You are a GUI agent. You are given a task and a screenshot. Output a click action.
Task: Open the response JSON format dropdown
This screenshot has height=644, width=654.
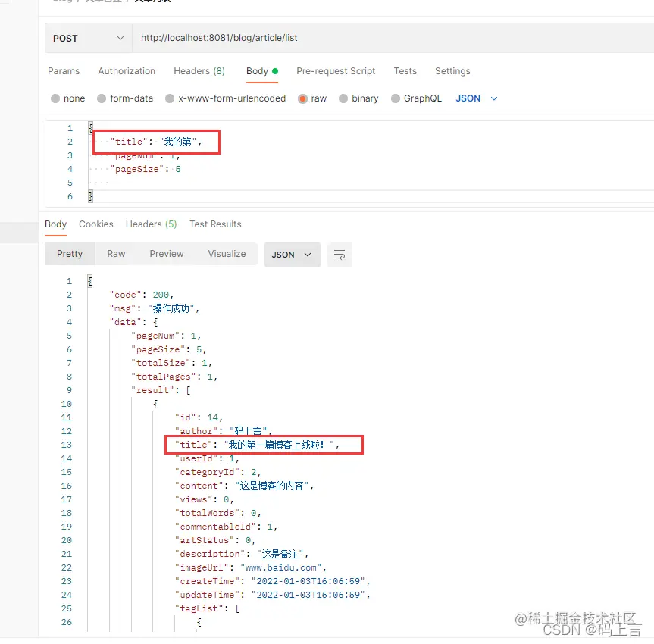click(292, 255)
